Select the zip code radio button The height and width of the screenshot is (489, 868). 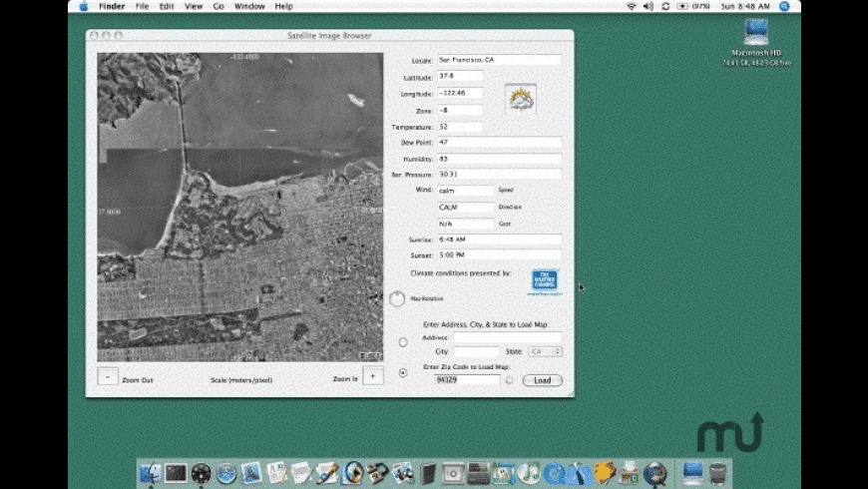pyautogui.click(x=403, y=372)
